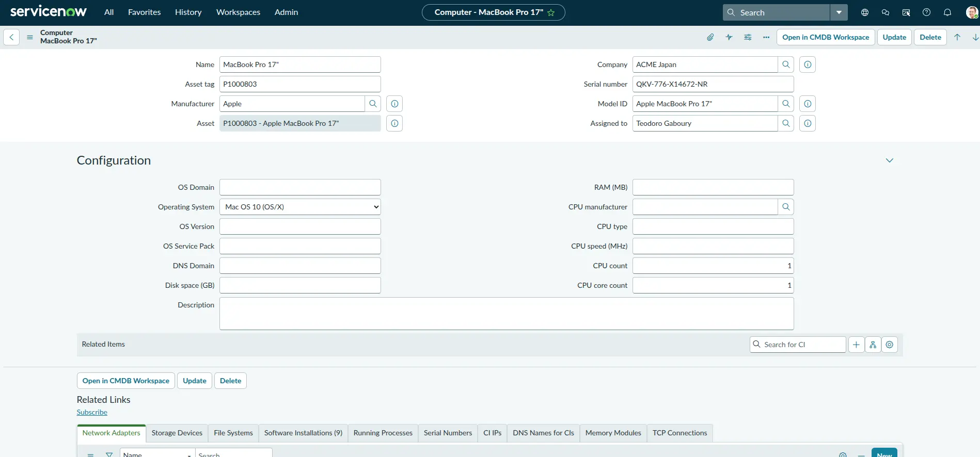Switch to the Storage Devices tab
Viewport: 980px width, 457px height.
tap(177, 433)
